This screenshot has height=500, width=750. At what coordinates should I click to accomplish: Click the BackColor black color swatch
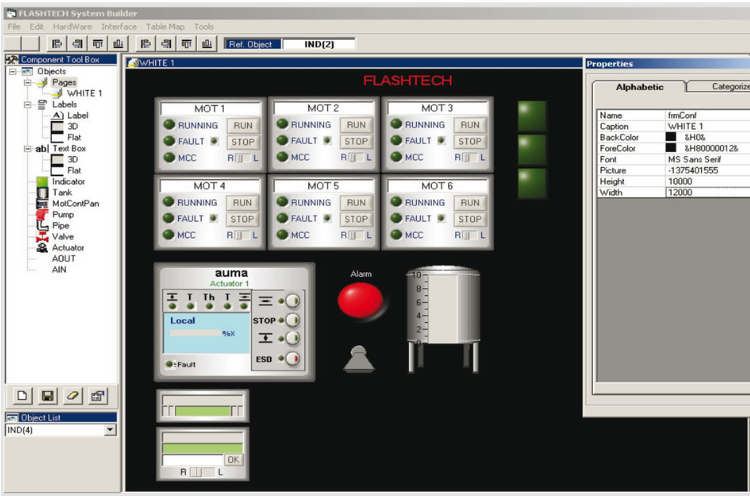click(671, 136)
